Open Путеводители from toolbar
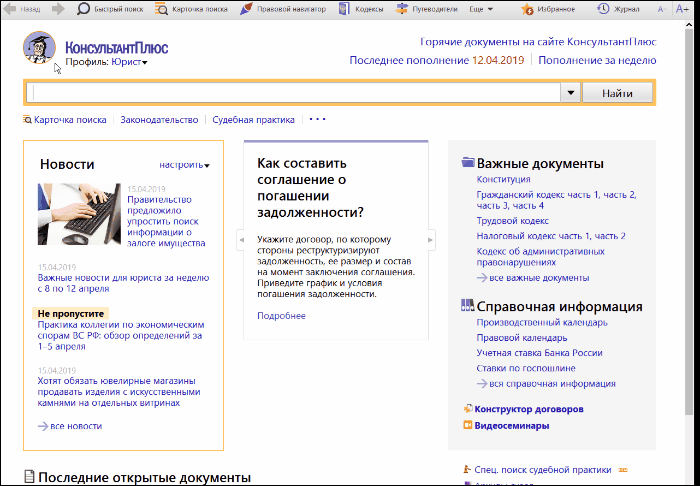 tap(429, 9)
